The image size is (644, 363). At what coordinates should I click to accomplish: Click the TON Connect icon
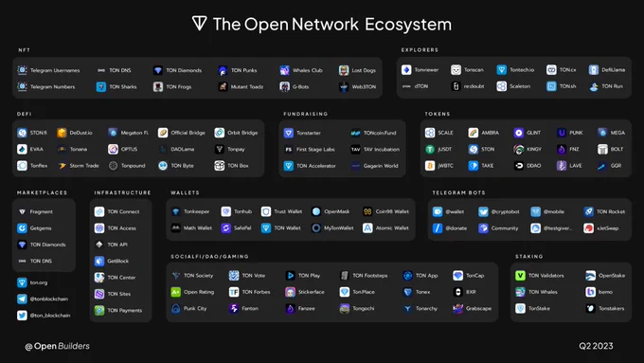99,211
